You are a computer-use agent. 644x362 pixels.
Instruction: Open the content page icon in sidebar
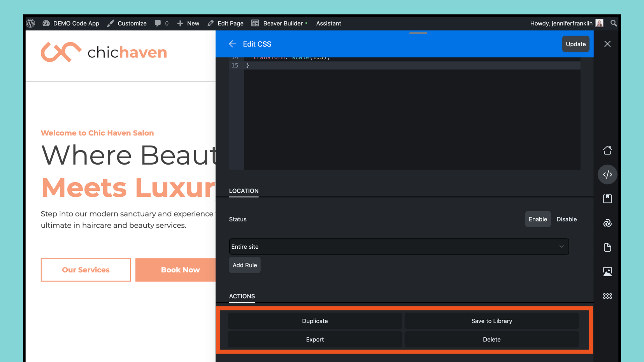click(607, 247)
